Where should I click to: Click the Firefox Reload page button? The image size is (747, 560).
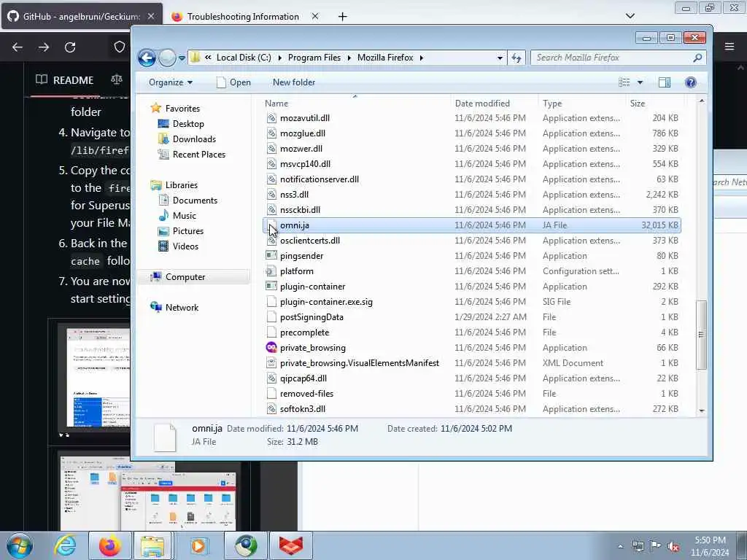click(70, 47)
